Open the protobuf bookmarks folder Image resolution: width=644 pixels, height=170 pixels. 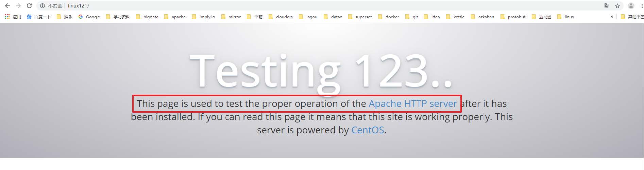513,17
